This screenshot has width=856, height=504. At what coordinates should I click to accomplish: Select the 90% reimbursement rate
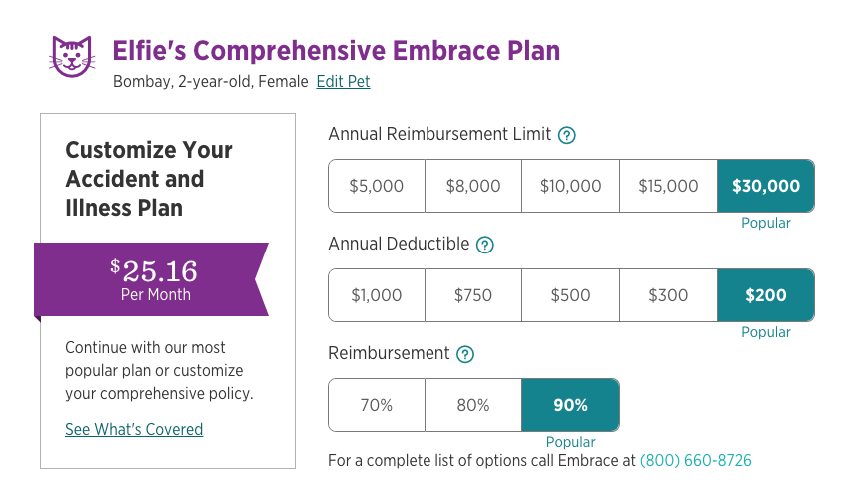570,405
